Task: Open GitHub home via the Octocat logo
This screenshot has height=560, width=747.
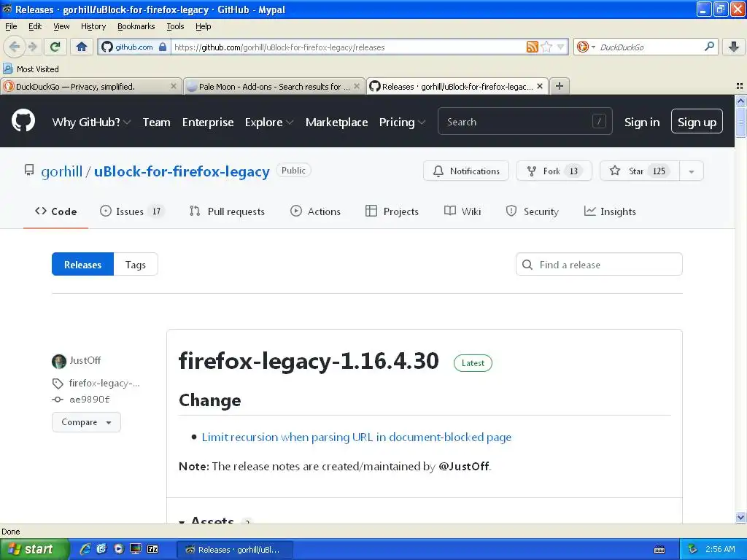Action: point(23,121)
